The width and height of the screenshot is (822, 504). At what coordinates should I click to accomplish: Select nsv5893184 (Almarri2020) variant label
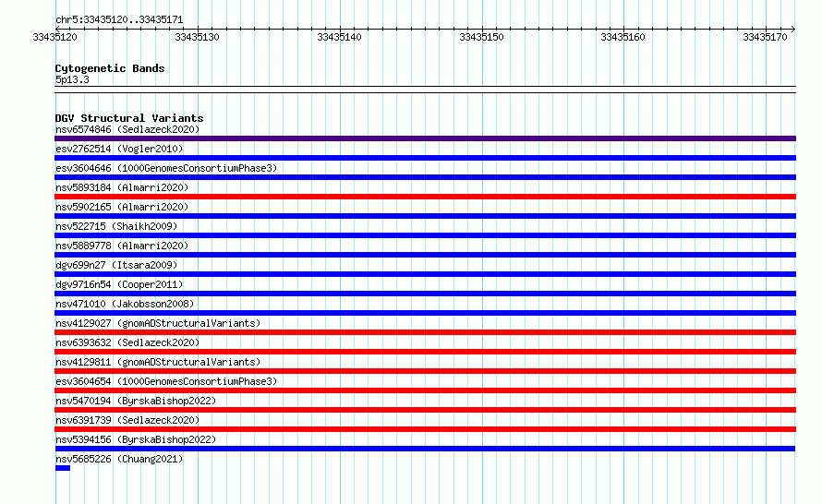coord(122,187)
